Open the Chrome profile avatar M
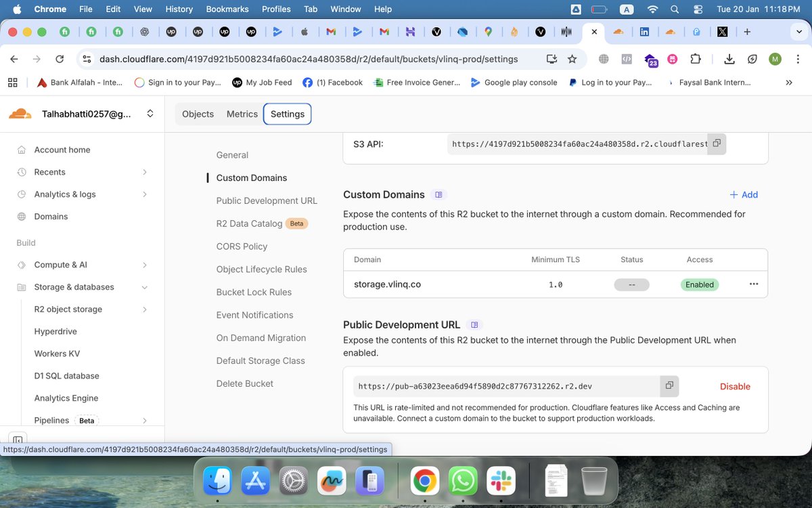 775,59
